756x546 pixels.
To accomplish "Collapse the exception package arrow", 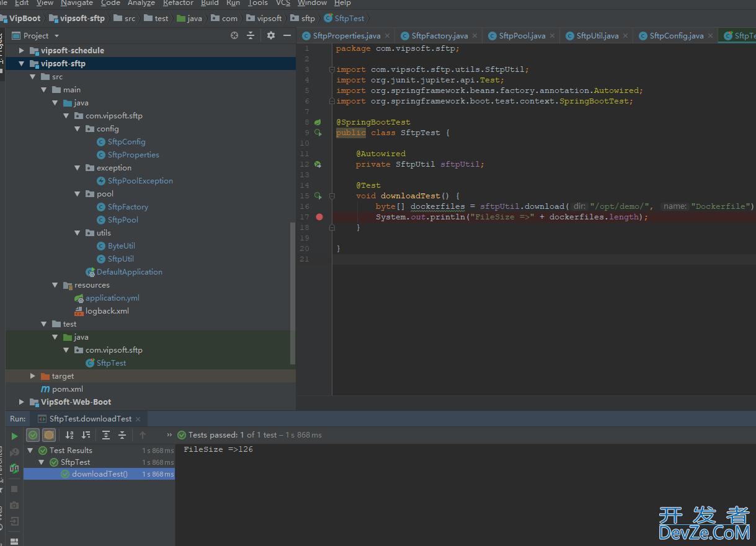I will point(77,168).
